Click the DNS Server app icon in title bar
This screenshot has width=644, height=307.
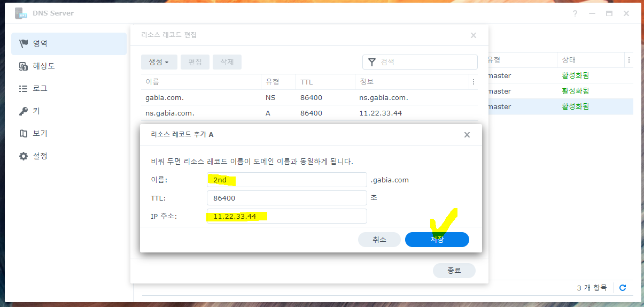click(21, 13)
